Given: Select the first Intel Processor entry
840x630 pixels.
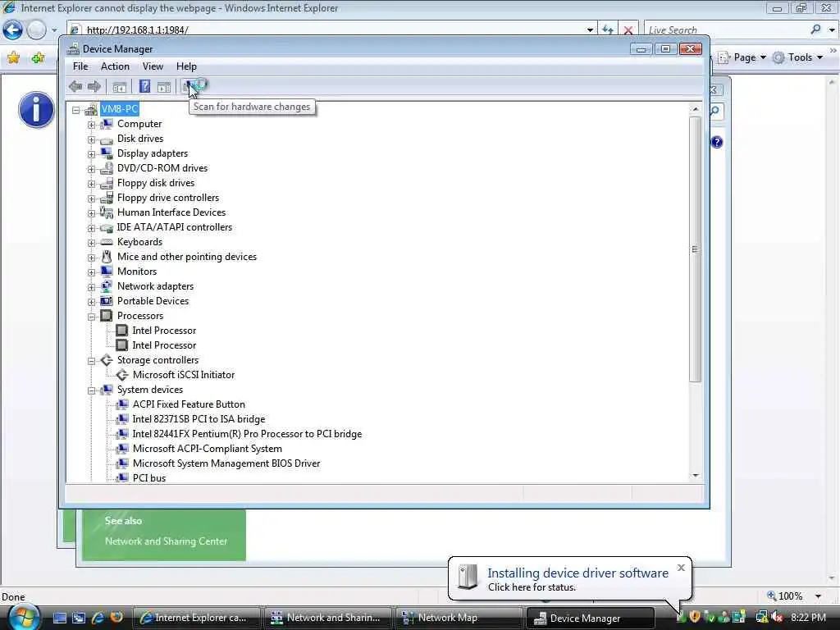Looking at the screenshot, I should (164, 331).
